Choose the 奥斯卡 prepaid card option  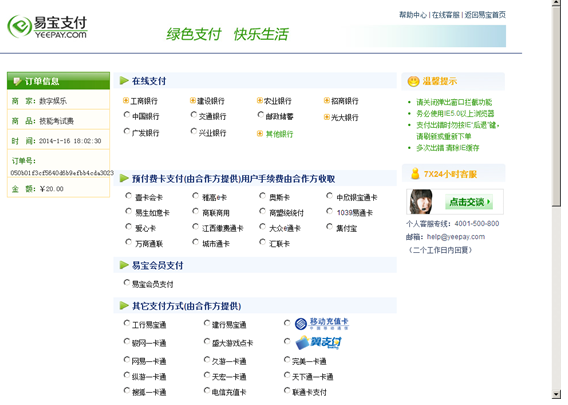pyautogui.click(x=263, y=196)
